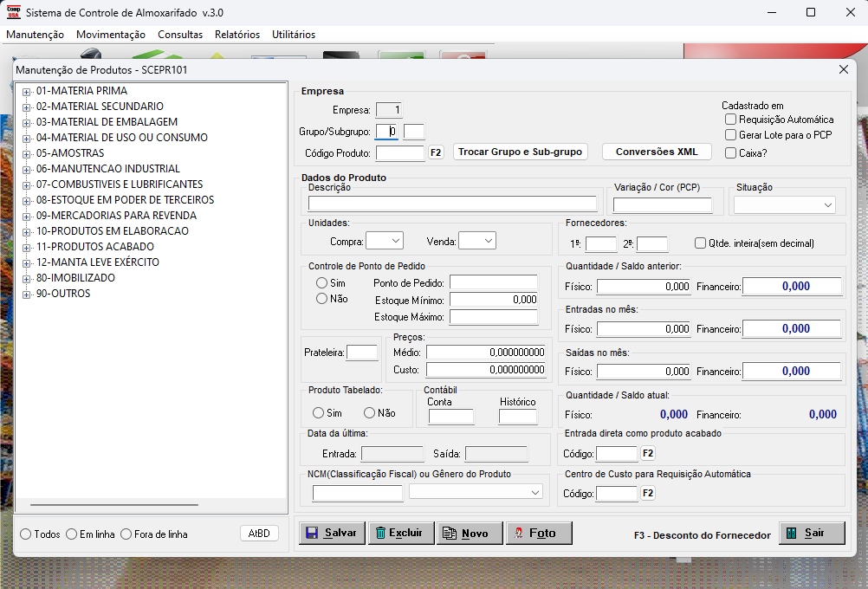The image size is (868, 589).
Task: Enable Requisição Automática checkbox
Action: click(x=731, y=120)
